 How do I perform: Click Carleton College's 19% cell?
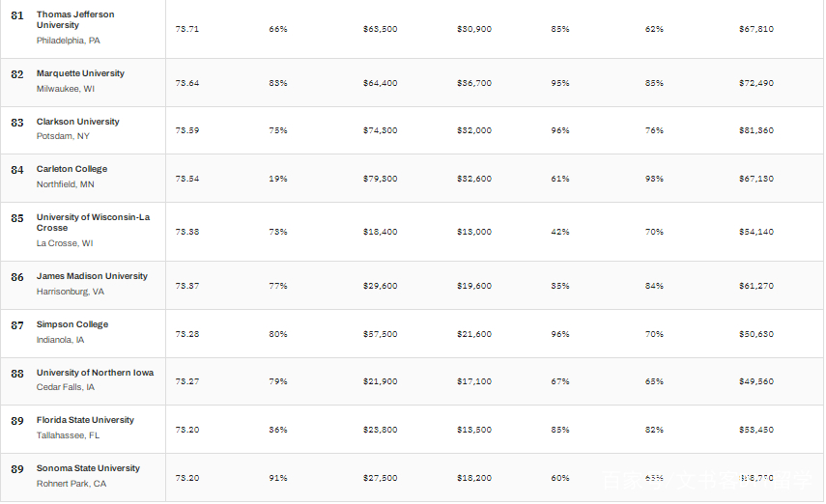[x=278, y=179]
